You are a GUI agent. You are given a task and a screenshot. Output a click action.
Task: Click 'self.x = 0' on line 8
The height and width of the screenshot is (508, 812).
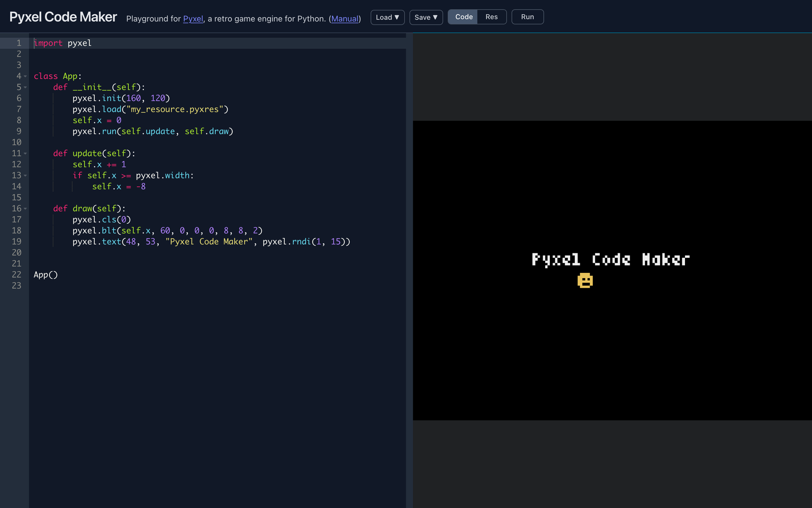(97, 120)
